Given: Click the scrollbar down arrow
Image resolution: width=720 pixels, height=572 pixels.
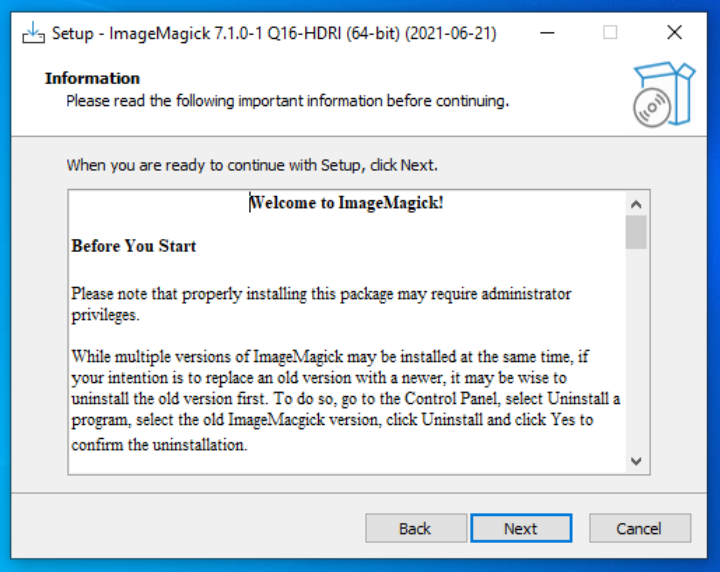Looking at the screenshot, I should click(x=636, y=461).
